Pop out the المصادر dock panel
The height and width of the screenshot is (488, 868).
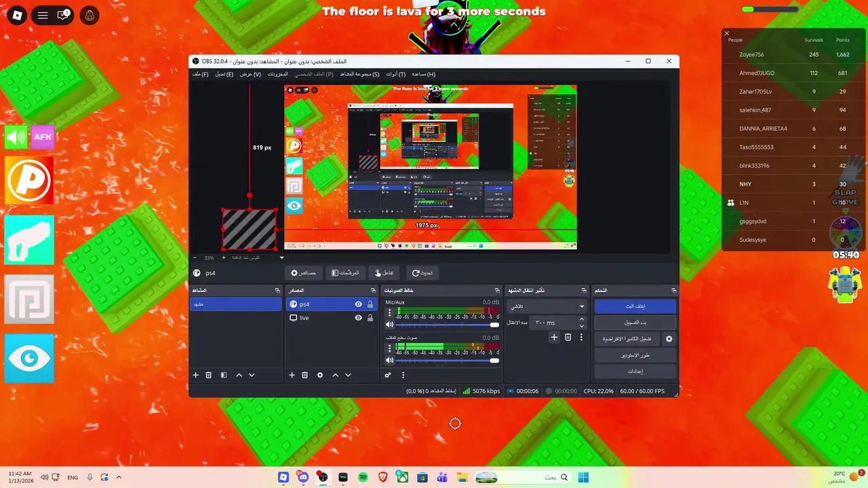tap(373, 290)
